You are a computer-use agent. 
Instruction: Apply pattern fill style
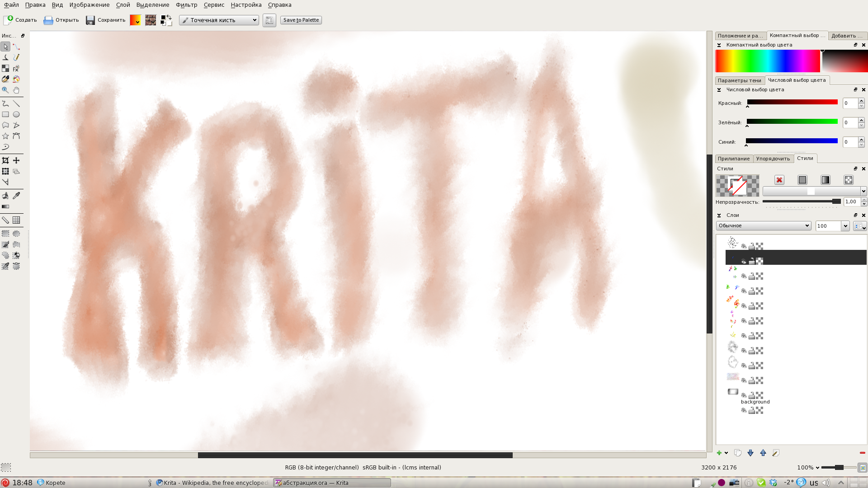coord(849,180)
